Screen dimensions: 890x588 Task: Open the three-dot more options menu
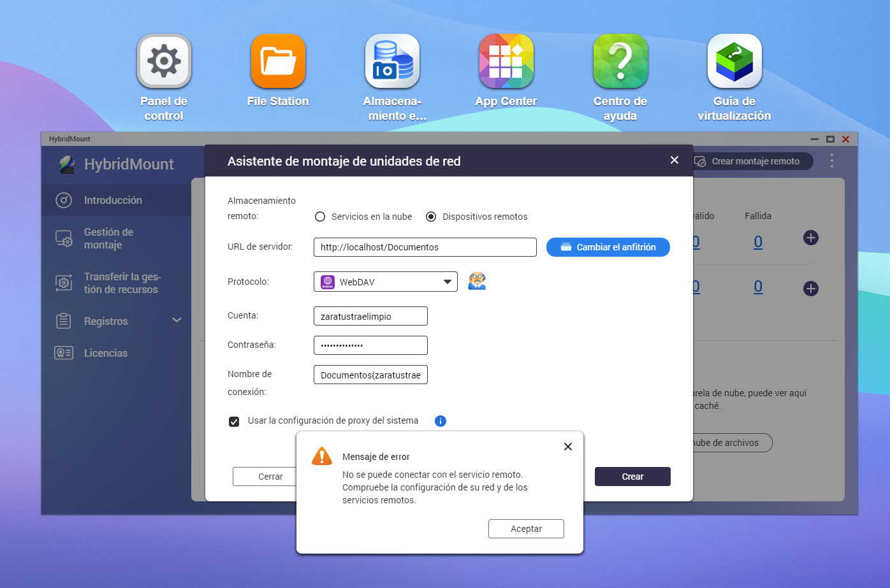pos(831,161)
